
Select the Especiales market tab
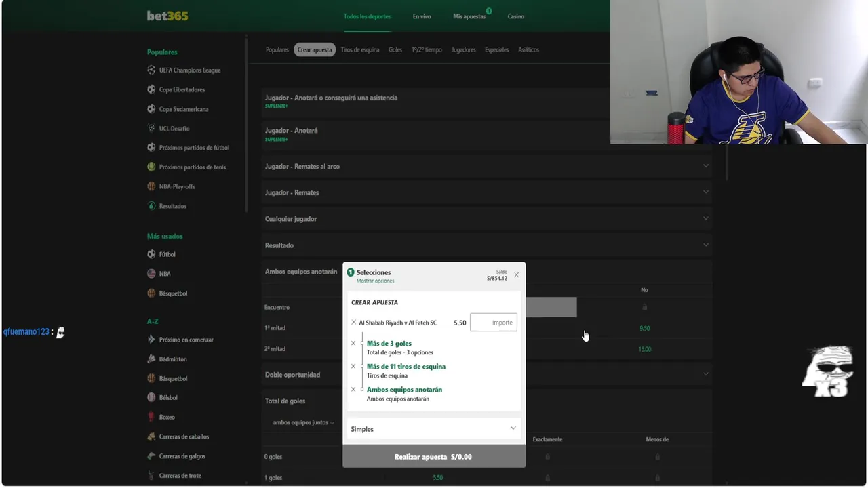pos(497,49)
